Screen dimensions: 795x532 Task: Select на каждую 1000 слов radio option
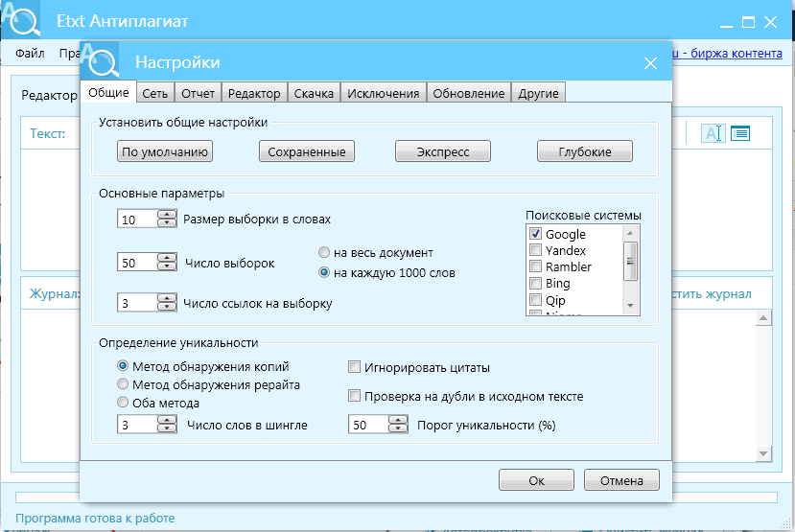[324, 272]
